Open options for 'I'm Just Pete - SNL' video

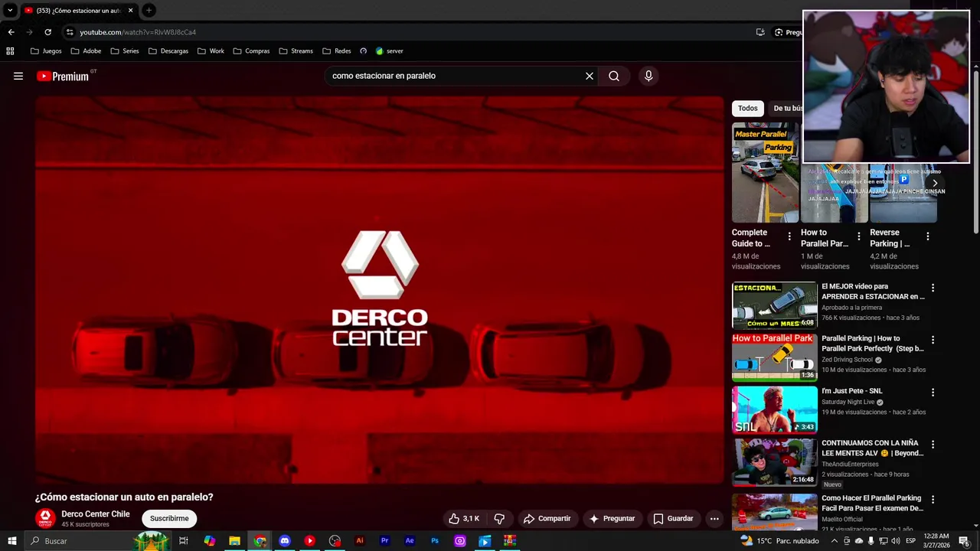pos(933,393)
